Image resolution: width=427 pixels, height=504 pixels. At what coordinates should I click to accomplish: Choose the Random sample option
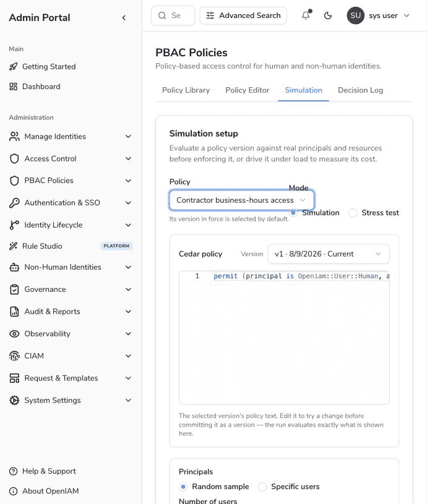click(x=183, y=487)
